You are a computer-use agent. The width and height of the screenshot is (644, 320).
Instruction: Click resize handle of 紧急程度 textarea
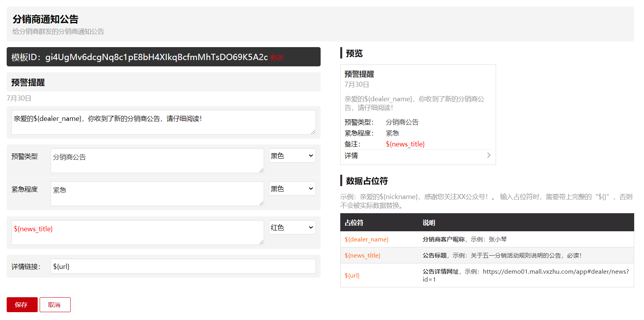(x=261, y=203)
